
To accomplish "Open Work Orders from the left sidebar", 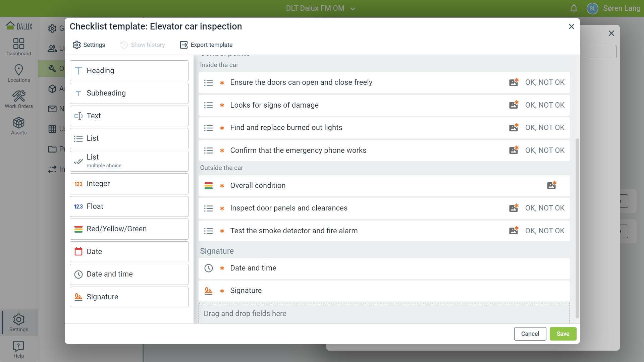I will [19, 100].
